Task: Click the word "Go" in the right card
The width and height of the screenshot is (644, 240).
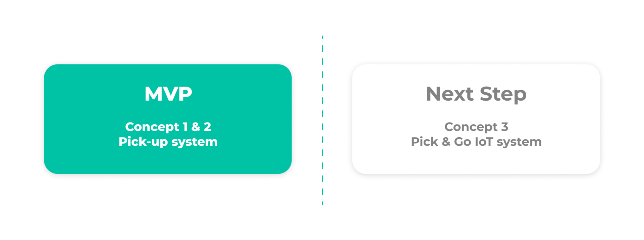Action: point(463,142)
